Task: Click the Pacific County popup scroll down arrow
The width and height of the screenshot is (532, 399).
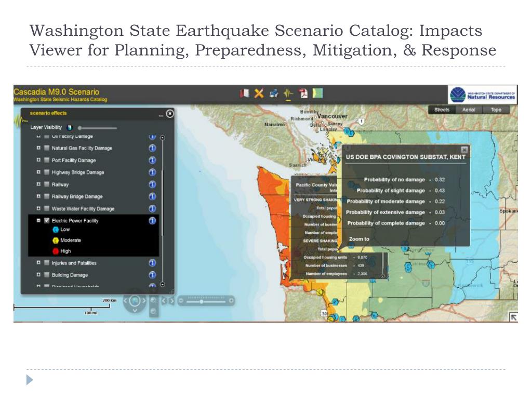Action: tap(383, 276)
